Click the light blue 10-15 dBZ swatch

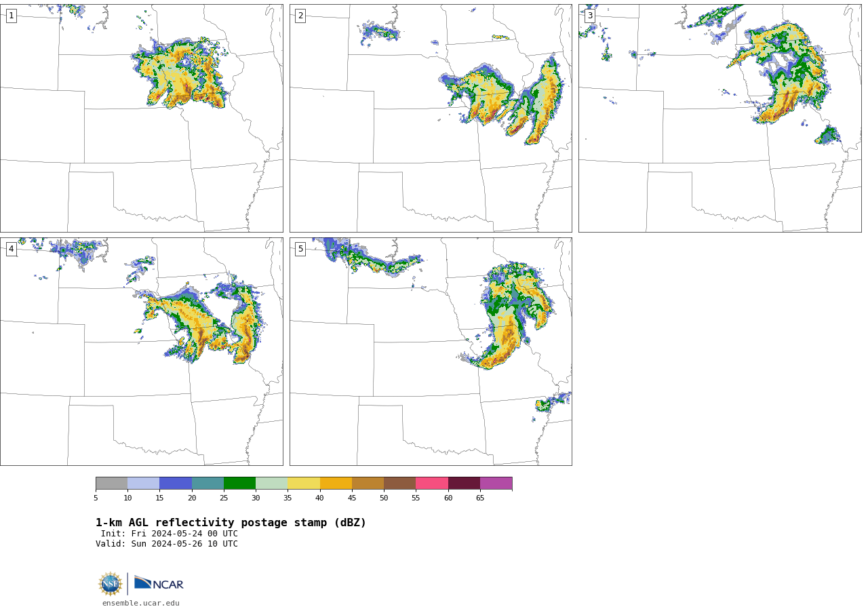click(143, 484)
